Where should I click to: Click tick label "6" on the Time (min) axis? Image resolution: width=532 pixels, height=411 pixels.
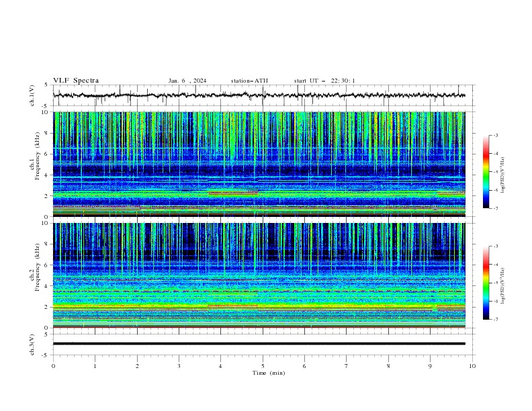(x=304, y=366)
